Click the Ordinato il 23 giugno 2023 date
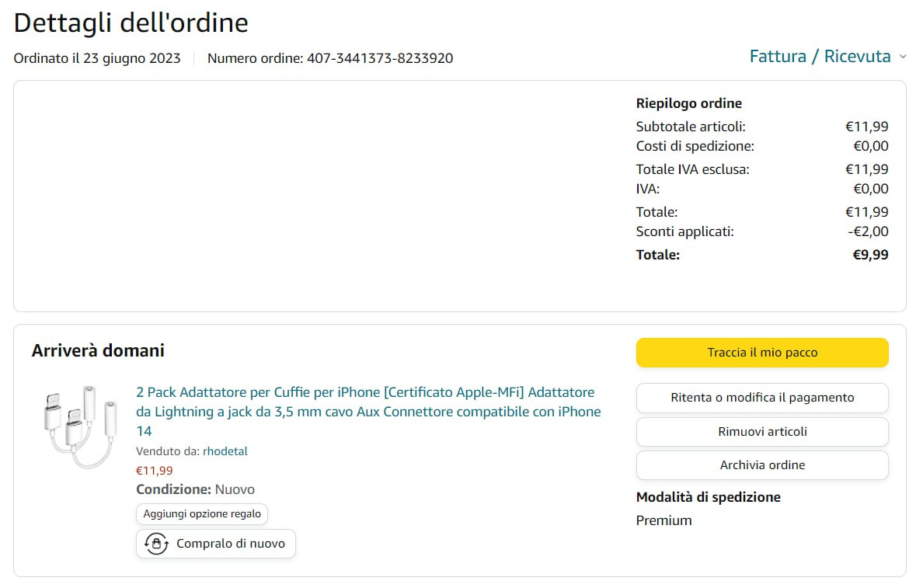Image resolution: width=916 pixels, height=588 pixels. tap(97, 58)
